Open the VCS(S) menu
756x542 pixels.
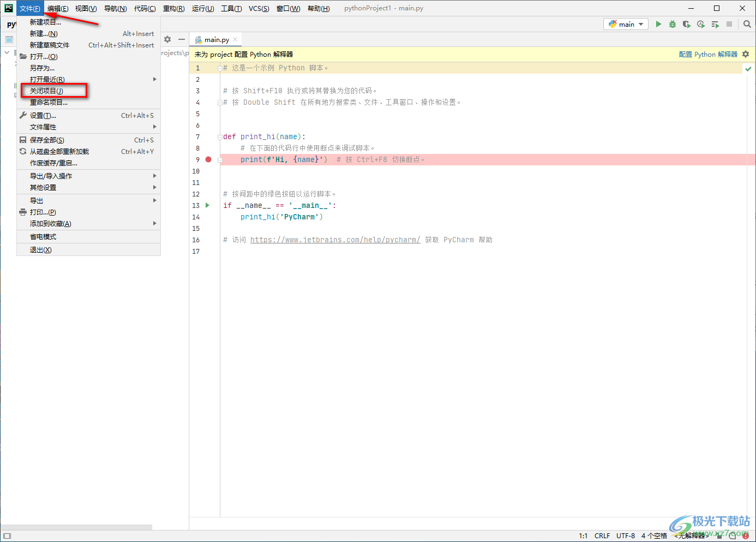pos(259,8)
